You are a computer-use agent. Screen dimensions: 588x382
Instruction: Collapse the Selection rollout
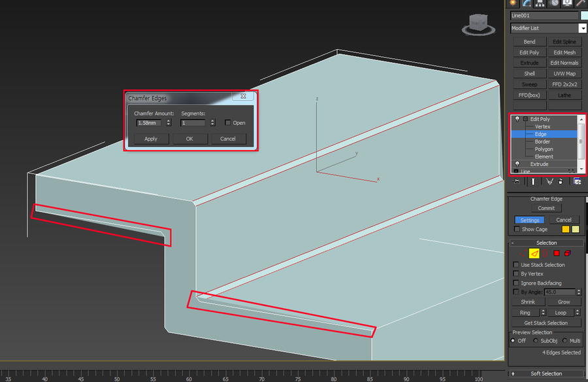point(514,242)
